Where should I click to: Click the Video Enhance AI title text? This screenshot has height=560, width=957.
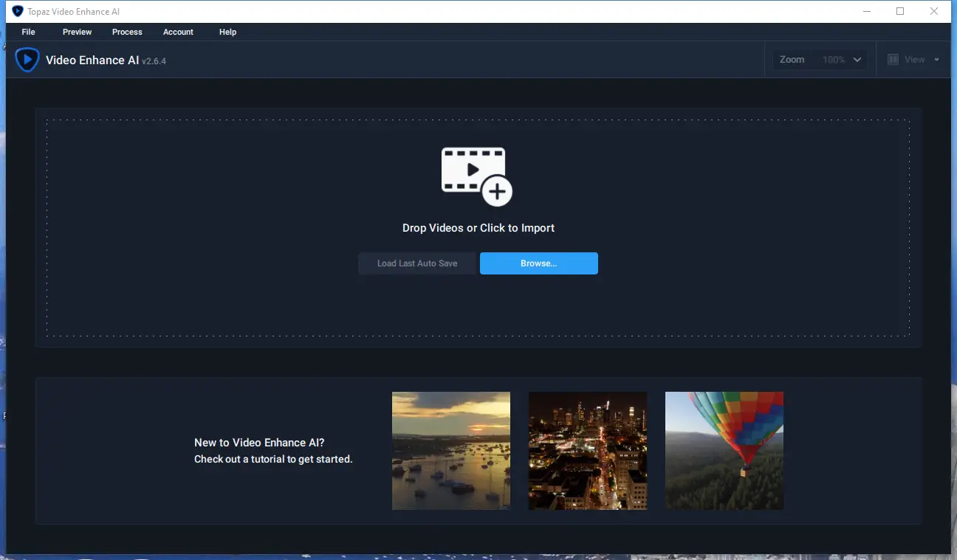click(92, 61)
